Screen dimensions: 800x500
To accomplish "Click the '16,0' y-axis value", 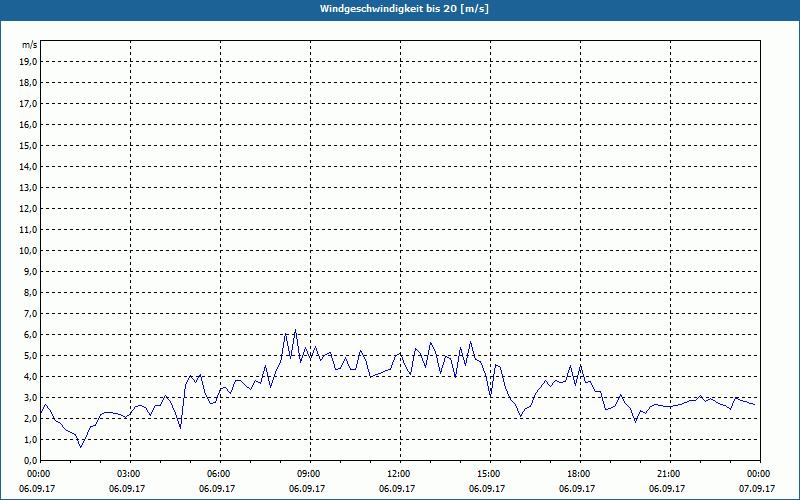I will tap(28, 124).
